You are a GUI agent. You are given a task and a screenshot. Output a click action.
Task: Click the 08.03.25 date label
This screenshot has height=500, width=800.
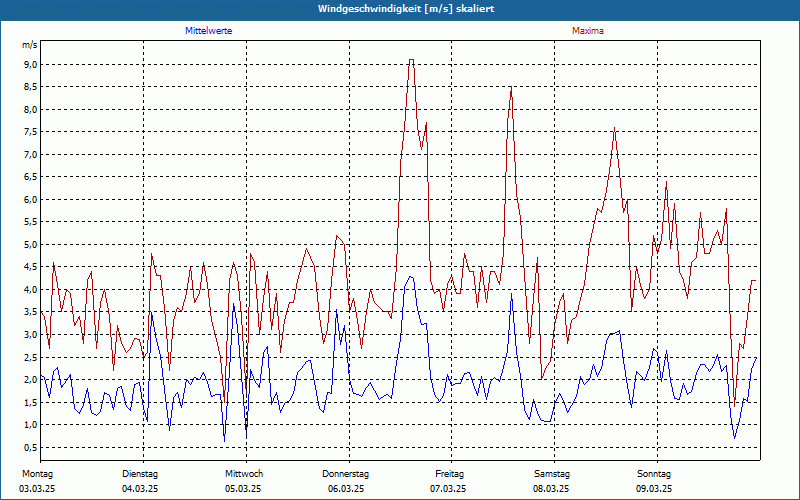coord(551,489)
